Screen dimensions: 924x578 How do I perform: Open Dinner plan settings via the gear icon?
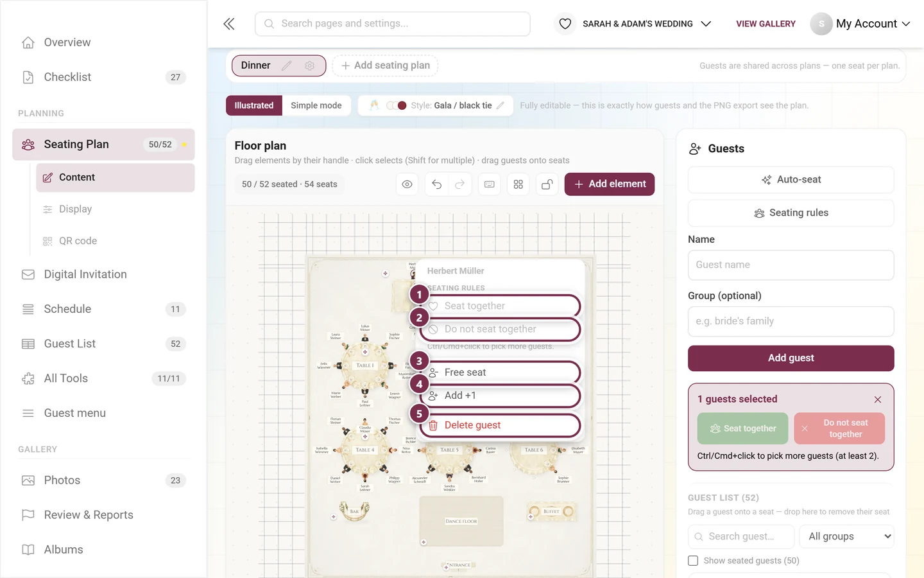click(310, 66)
